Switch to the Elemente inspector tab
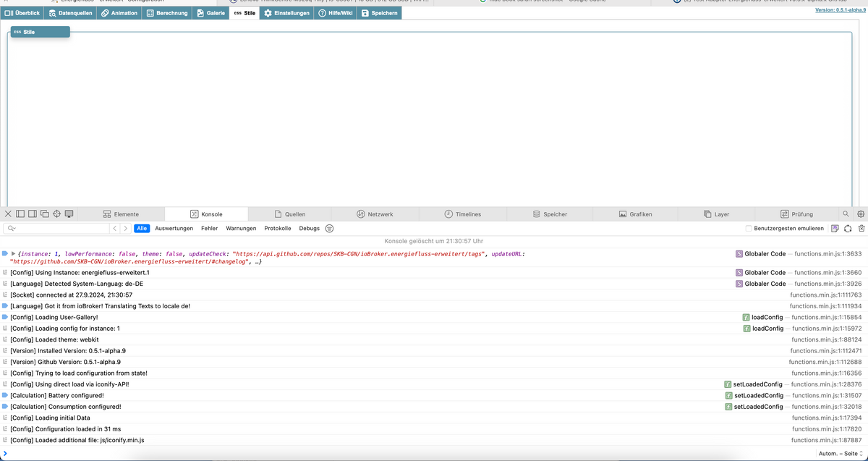868x461 pixels. (x=122, y=214)
